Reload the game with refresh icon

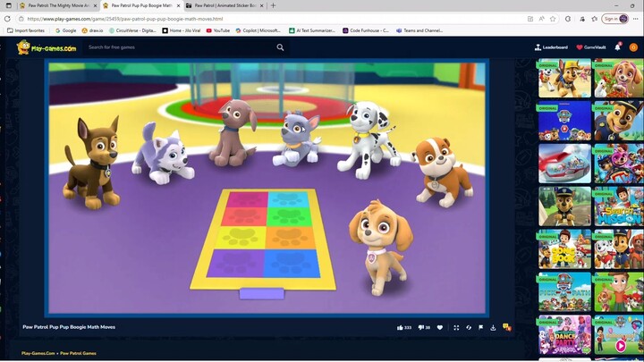(x=469, y=328)
